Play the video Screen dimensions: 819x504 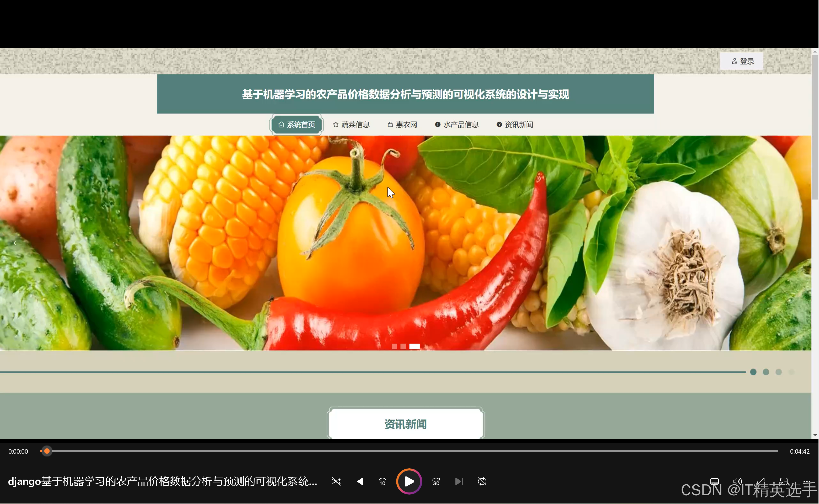(409, 481)
